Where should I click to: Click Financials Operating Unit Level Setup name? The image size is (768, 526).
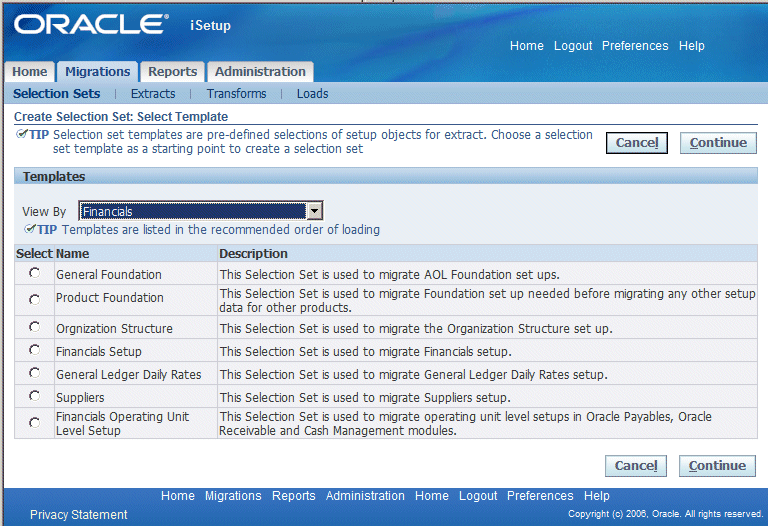(x=122, y=423)
